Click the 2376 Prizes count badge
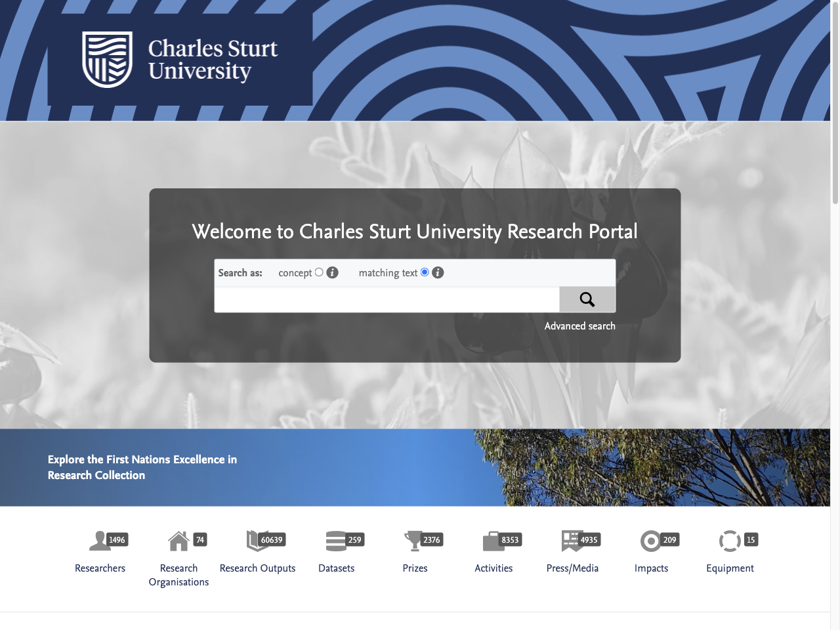The height and width of the screenshot is (630, 840). click(x=431, y=540)
